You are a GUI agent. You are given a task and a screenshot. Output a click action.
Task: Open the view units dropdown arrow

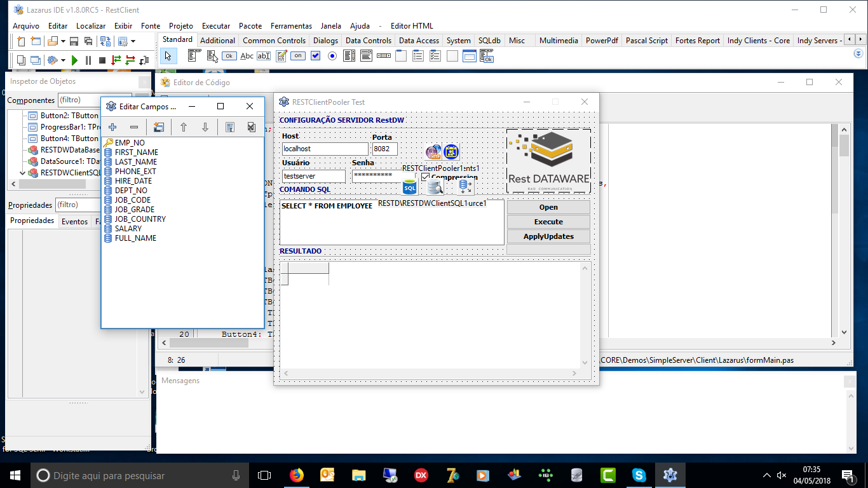(133, 41)
